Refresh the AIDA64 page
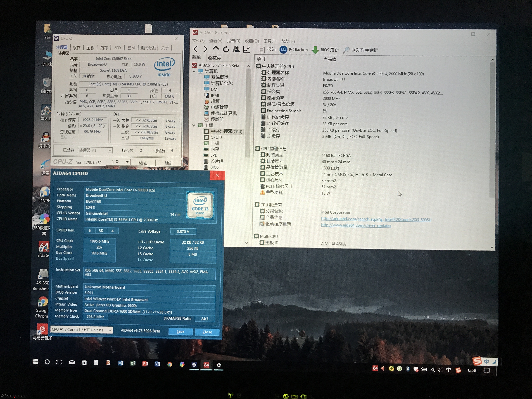Viewport: 532px width, 399px height. (226, 49)
